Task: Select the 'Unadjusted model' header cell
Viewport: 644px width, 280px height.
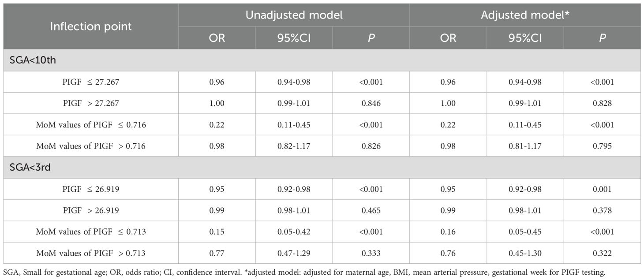Action: 294,15
